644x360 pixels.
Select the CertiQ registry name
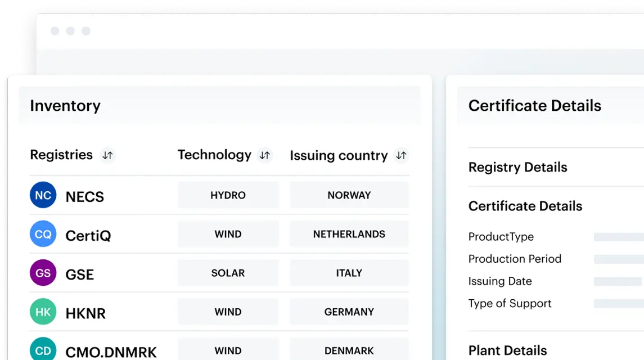(88, 236)
